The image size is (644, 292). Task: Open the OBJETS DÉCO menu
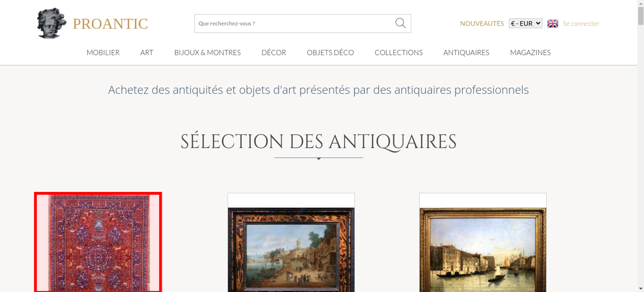[330, 52]
